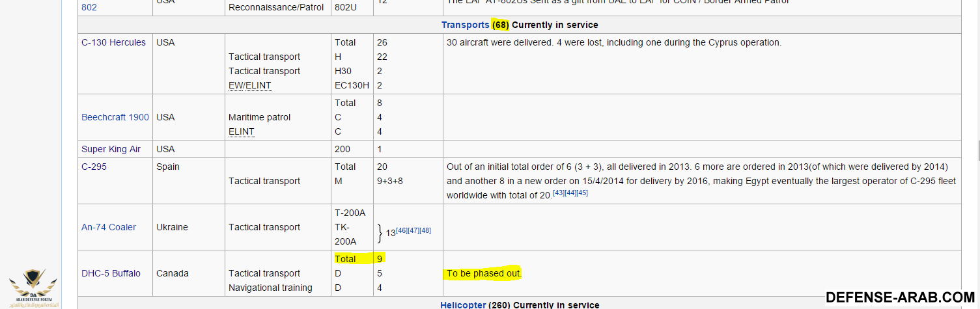This screenshot has width=980, height=309.
Task: Open citation reference [47]
Action: point(413,230)
